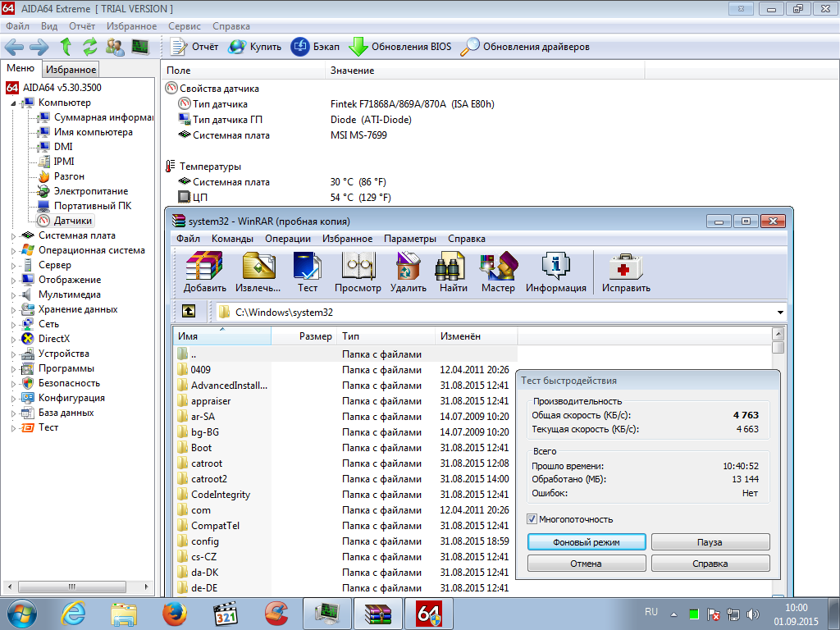This screenshot has height=630, width=840.
Task: Open WinRAR address path dropdown
Action: point(780,313)
